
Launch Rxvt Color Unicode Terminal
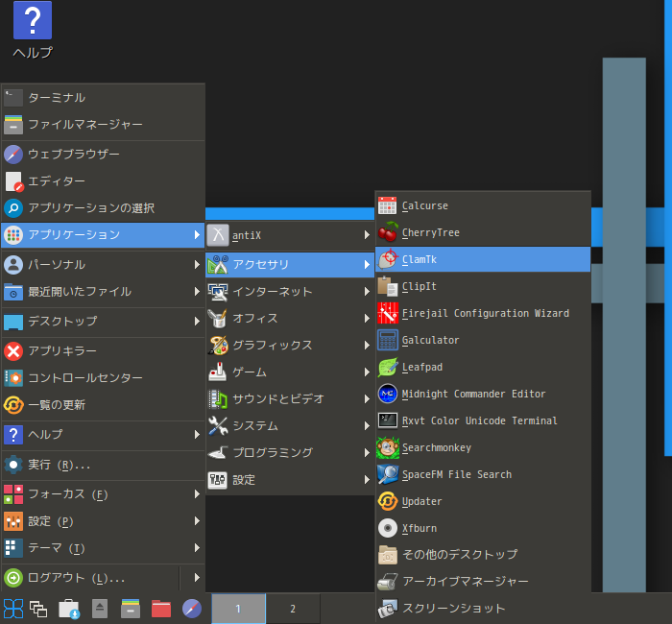tap(483, 420)
